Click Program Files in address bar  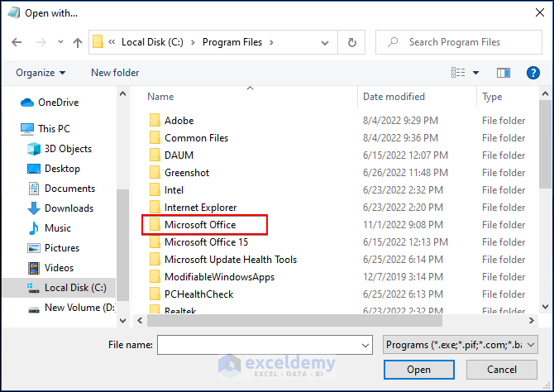click(x=232, y=42)
